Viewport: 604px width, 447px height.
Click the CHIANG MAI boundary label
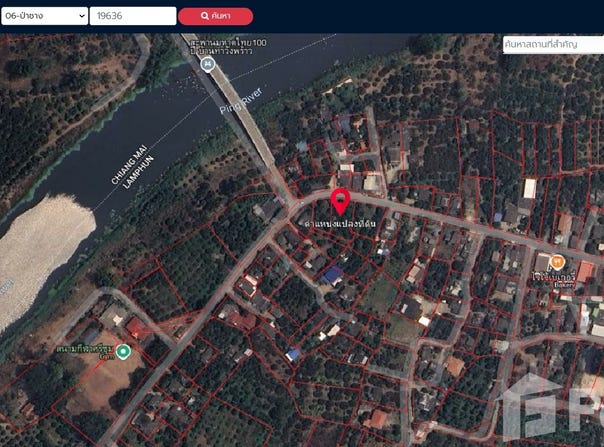129,164
